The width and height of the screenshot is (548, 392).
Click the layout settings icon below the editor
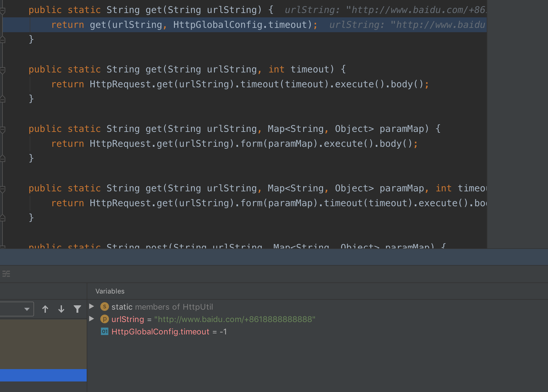point(6,274)
